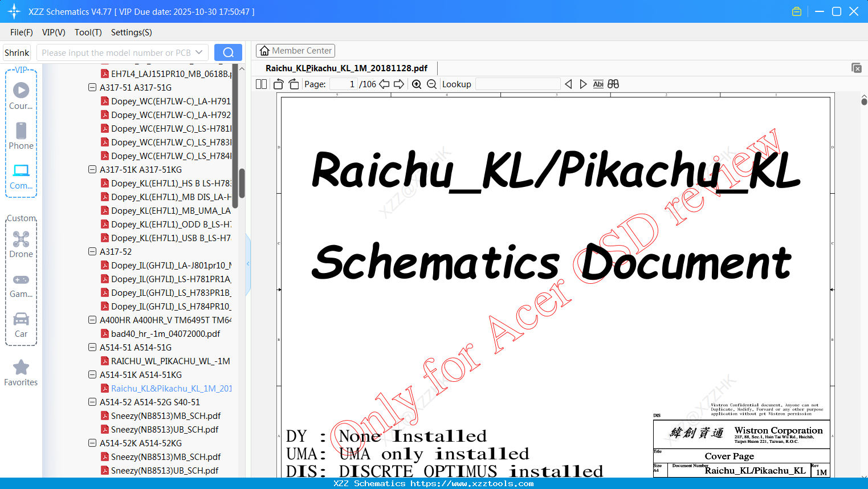This screenshot has width=868, height=489.
Task: Open the Car category
Action: tap(21, 324)
